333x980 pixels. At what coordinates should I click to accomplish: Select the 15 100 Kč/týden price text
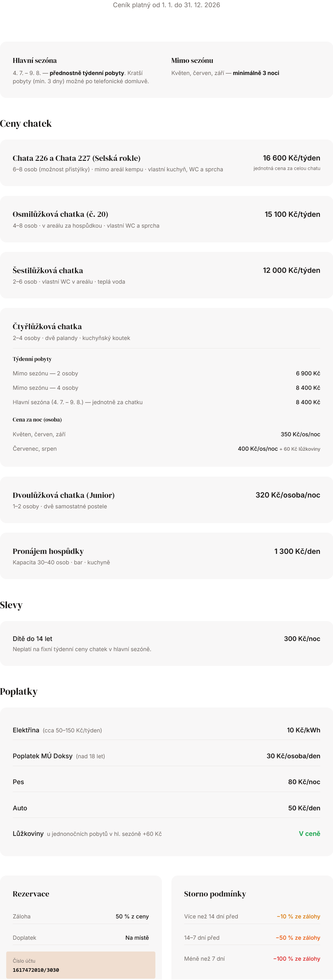click(x=292, y=214)
